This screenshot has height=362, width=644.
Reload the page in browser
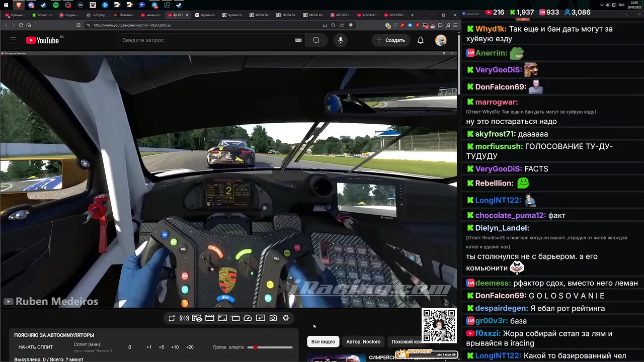[21, 25]
